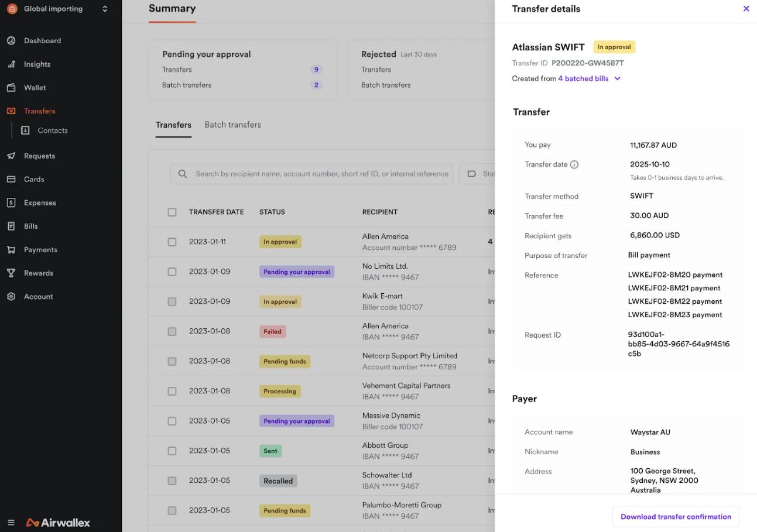Click the transfer search input field
This screenshot has width=757, height=532.
[321, 174]
